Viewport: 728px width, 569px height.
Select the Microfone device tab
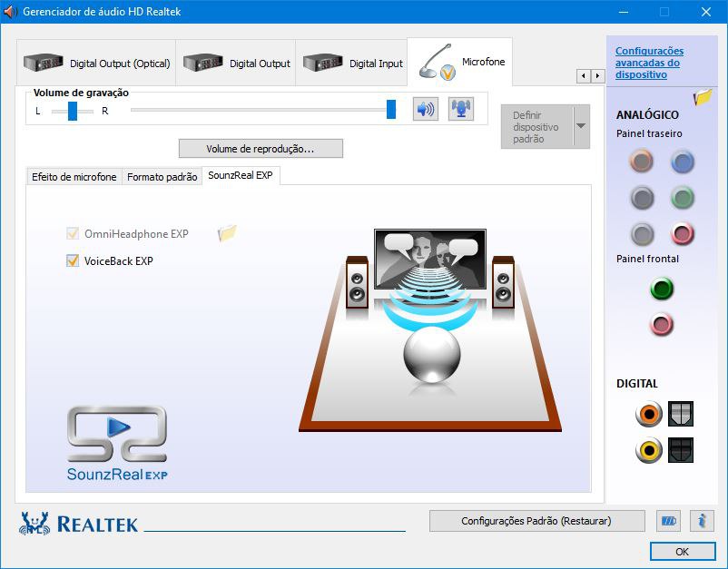click(x=460, y=62)
